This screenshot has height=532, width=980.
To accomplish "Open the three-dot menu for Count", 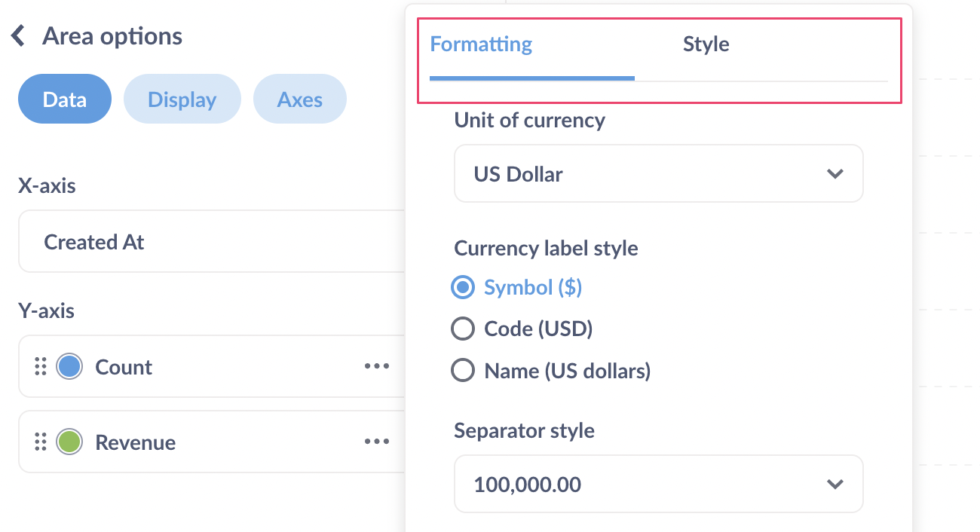I will click(376, 366).
